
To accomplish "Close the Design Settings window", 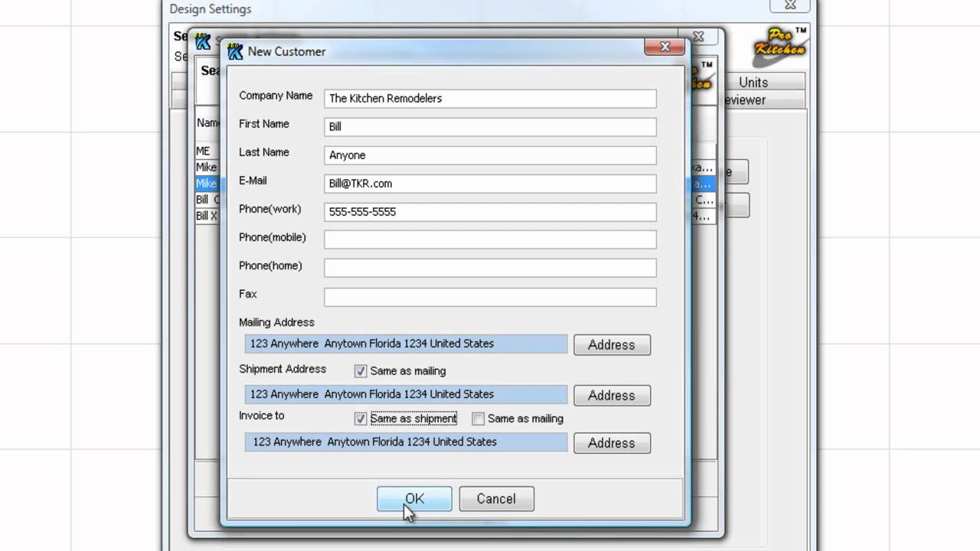I will (791, 5).
